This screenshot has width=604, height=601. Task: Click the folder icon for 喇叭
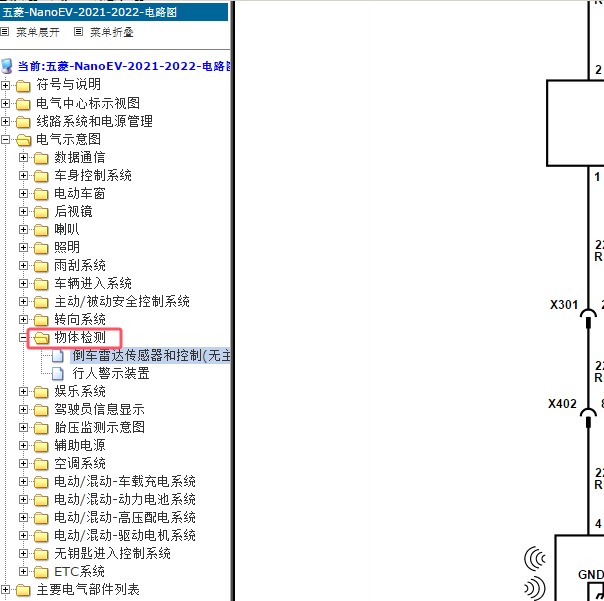click(x=41, y=230)
